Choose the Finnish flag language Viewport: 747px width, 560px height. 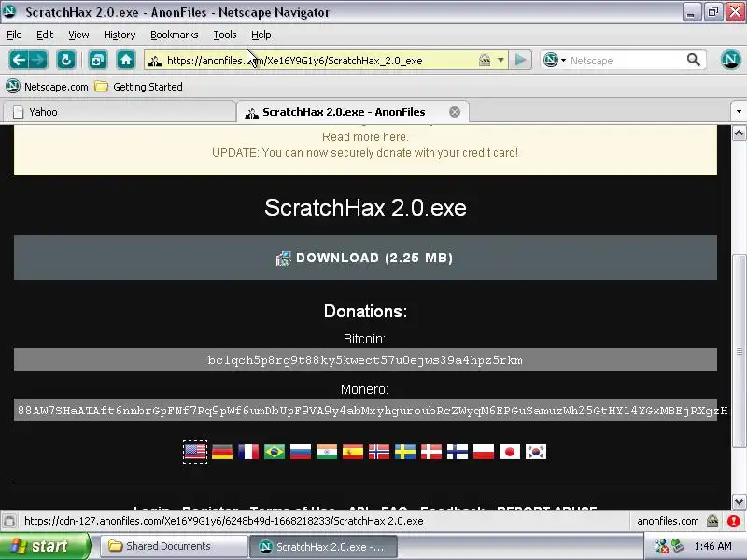(x=458, y=452)
